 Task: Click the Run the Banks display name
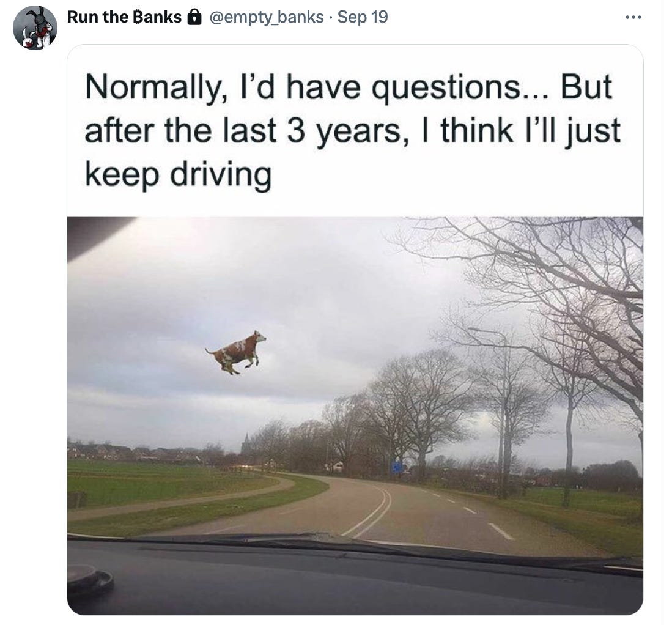(x=124, y=17)
